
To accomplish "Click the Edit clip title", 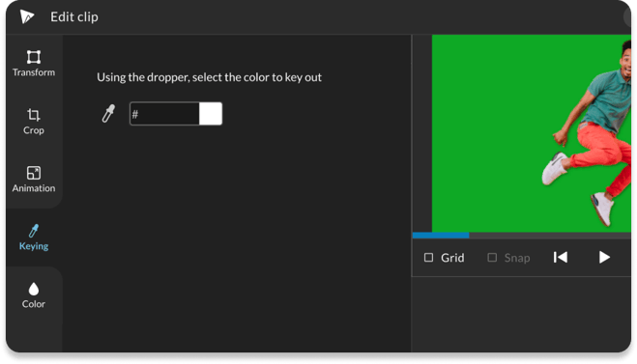I will pos(74,17).
